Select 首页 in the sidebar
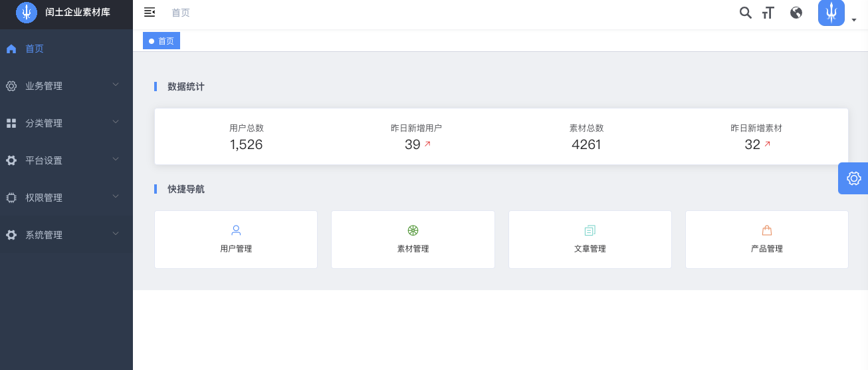Image resolution: width=868 pixels, height=370 pixels. pos(66,49)
